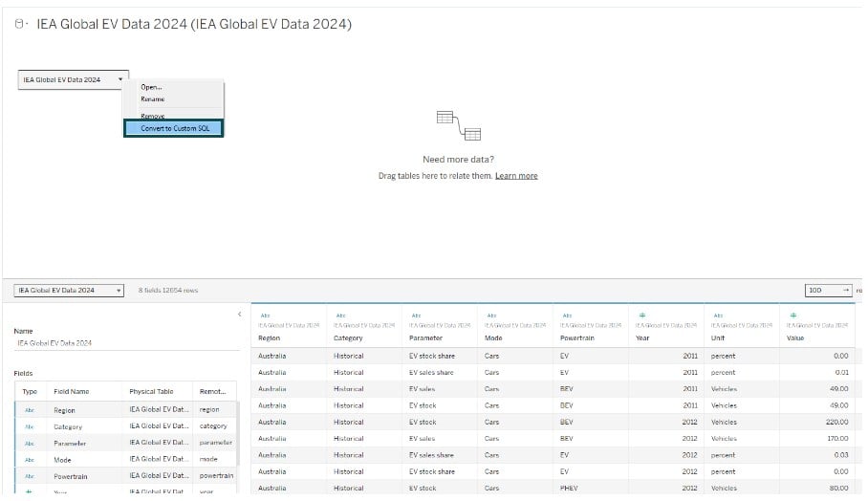Click the Abc type icon above Mode column
868x501 pixels.
click(491, 316)
